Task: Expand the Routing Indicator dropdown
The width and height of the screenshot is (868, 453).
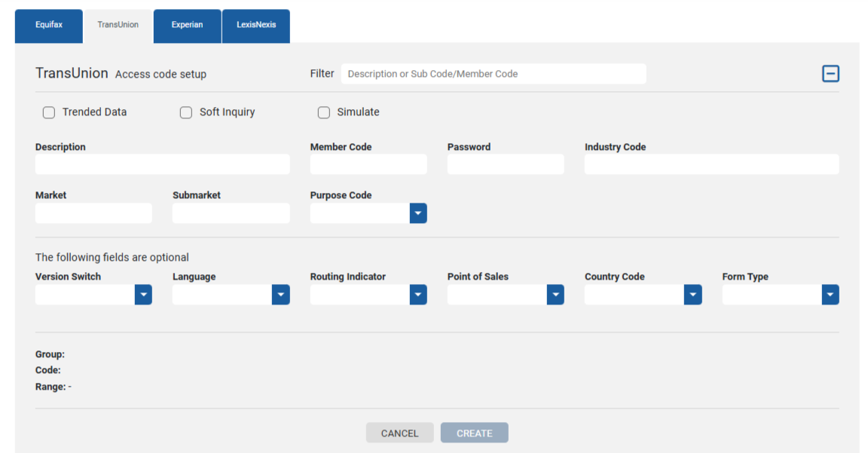Action: 418,295
